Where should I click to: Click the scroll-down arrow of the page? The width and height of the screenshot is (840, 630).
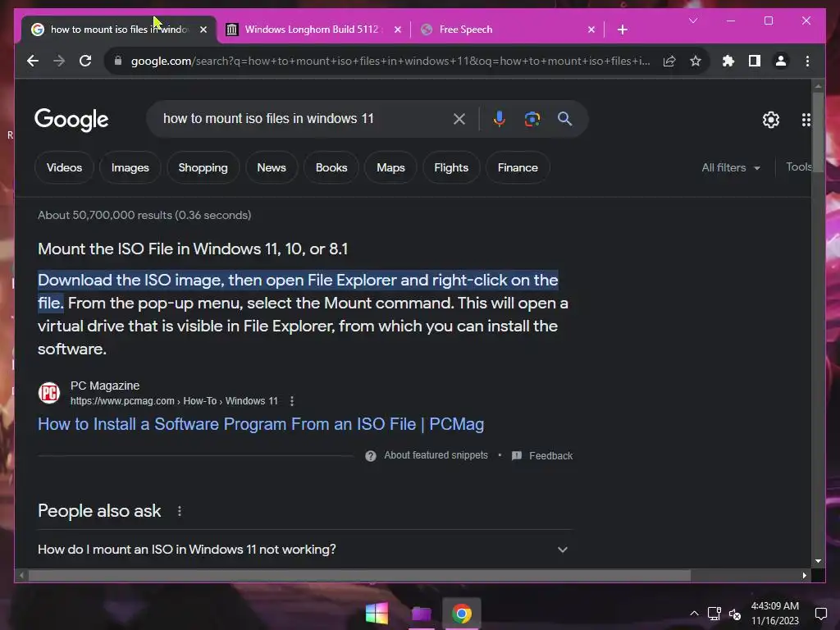818,561
